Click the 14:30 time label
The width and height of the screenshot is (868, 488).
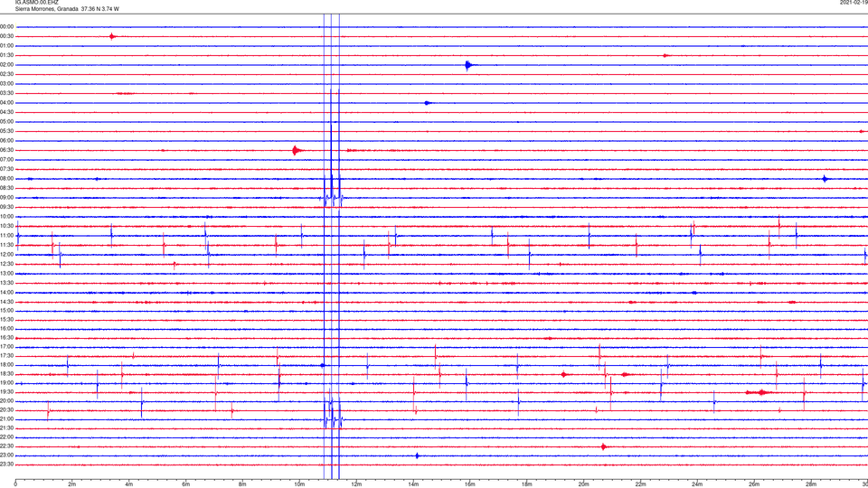6,302
